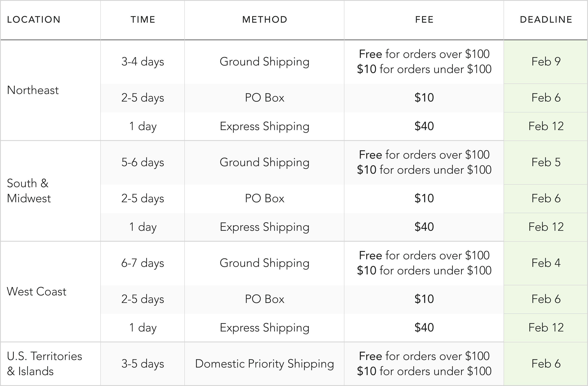Select the West Coast Express Shipping cell
Image resolution: width=588 pixels, height=386 pixels.
pyautogui.click(x=264, y=328)
